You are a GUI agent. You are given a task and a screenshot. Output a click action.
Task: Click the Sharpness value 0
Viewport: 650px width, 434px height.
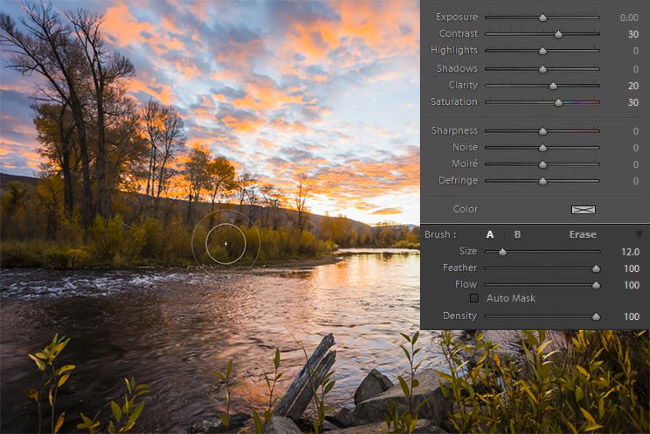pos(635,131)
